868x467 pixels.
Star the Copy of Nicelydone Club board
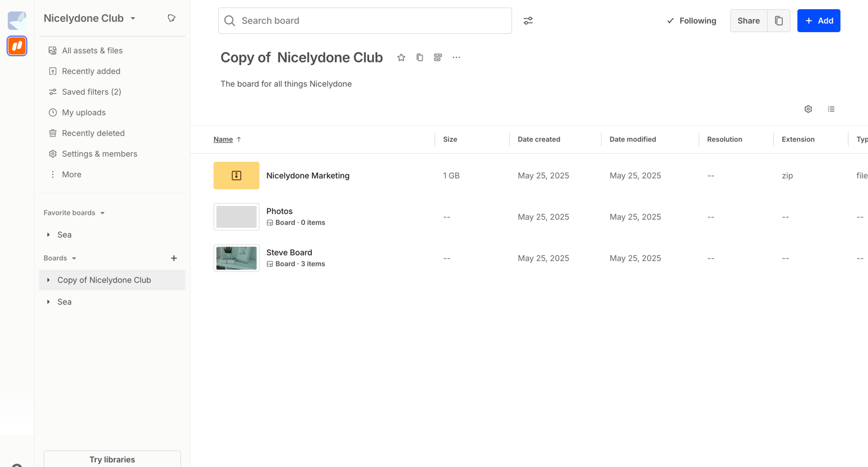401,57
